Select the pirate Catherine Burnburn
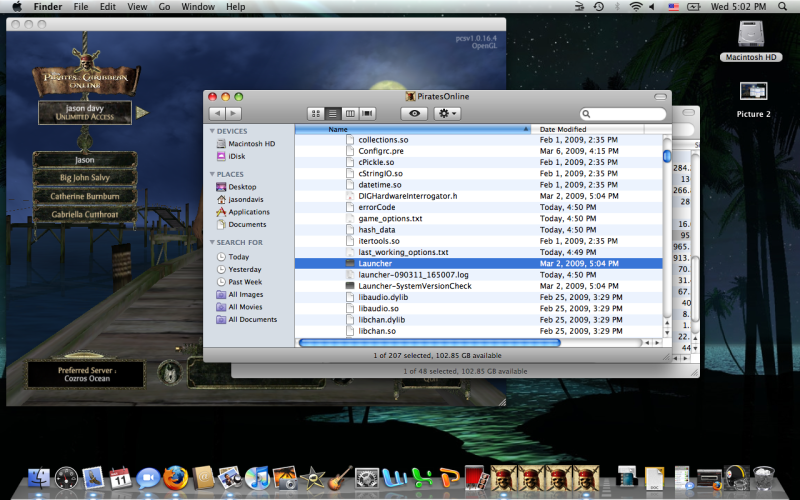 click(x=85, y=196)
